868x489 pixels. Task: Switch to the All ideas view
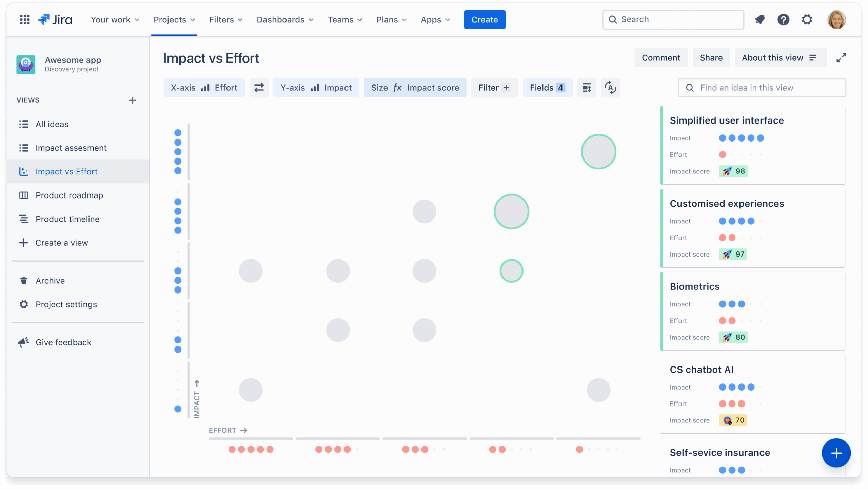click(52, 124)
